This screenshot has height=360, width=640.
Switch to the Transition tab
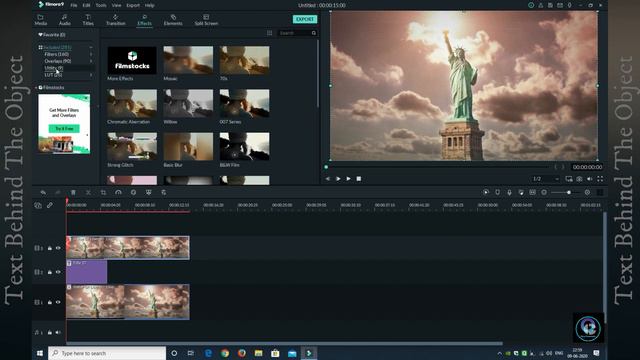coord(116,20)
